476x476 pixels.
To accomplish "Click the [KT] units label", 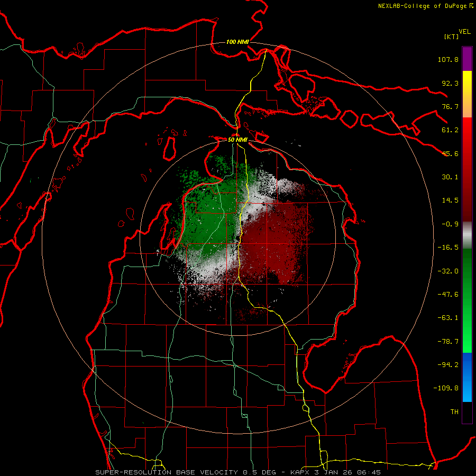I will [x=452, y=36].
